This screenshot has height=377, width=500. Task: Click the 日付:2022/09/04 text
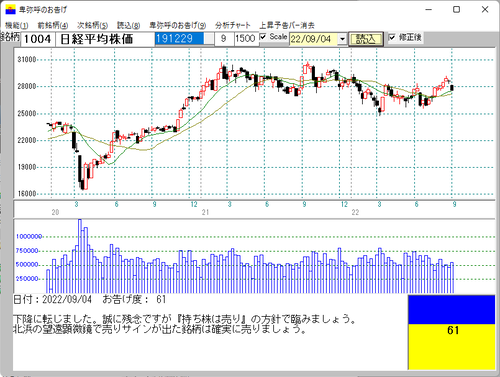pyautogui.click(x=52, y=299)
